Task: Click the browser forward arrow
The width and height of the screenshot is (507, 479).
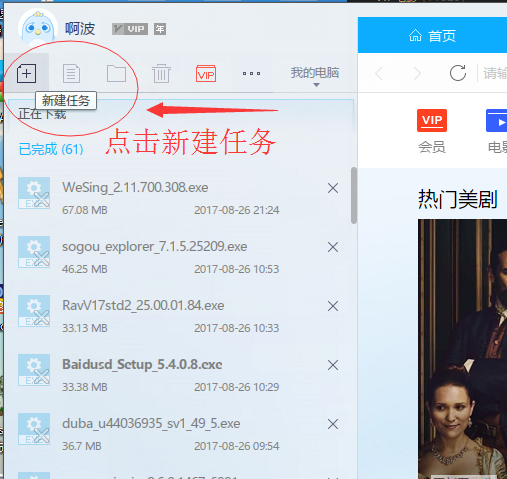Action: coord(417,73)
